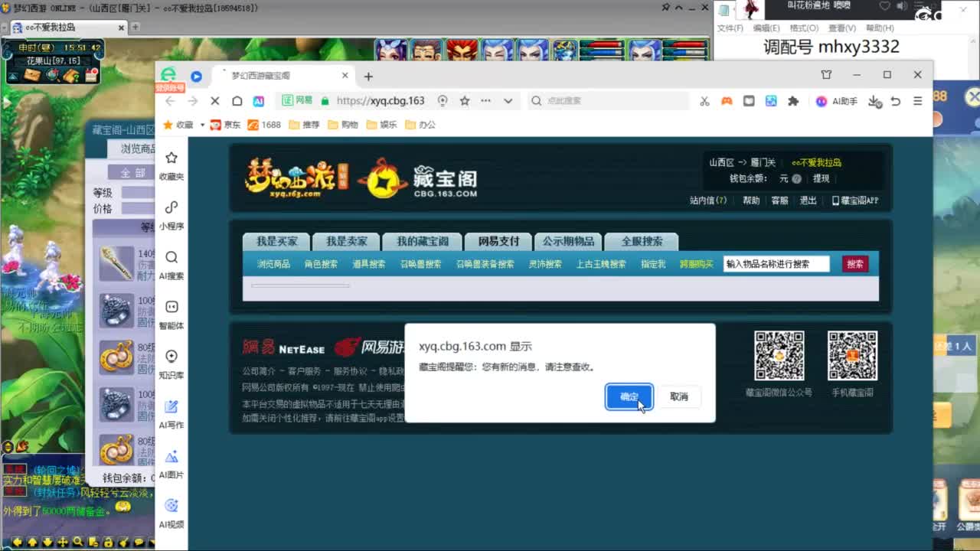Open 召唤兽搜索 submenu item
This screenshot has height=551, width=980.
420,264
